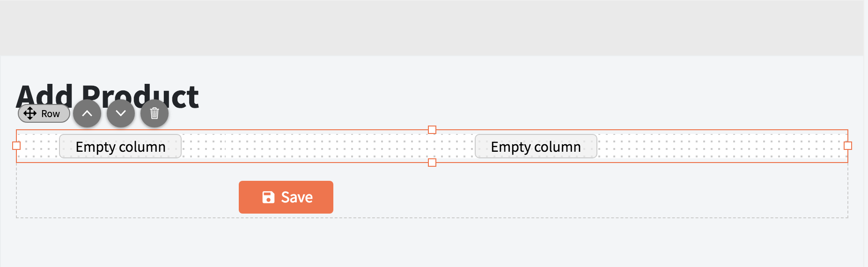Select the Row label text

pos(51,114)
